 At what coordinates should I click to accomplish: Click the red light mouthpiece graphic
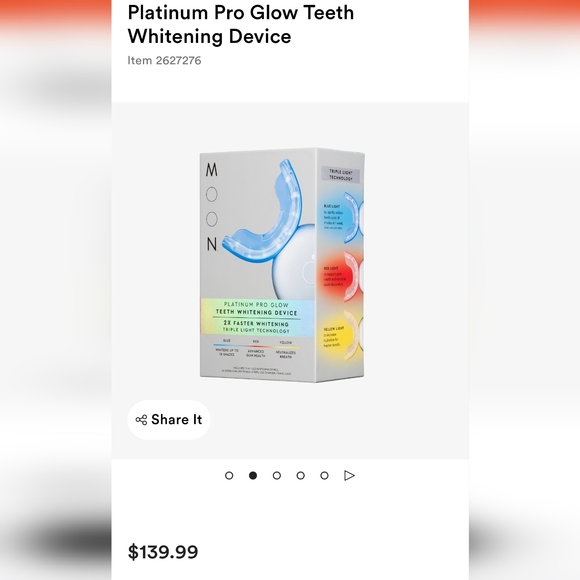click(353, 276)
